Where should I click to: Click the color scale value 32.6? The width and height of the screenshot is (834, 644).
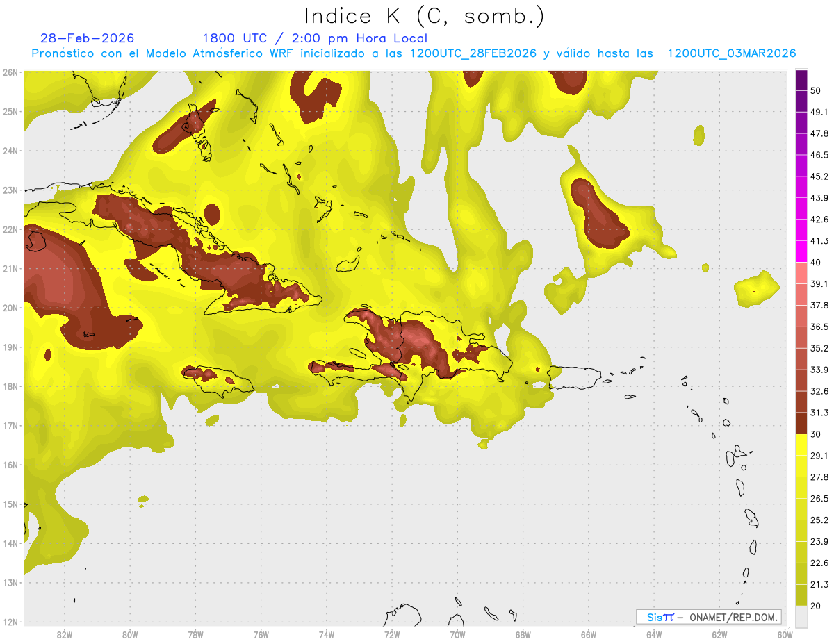819,392
